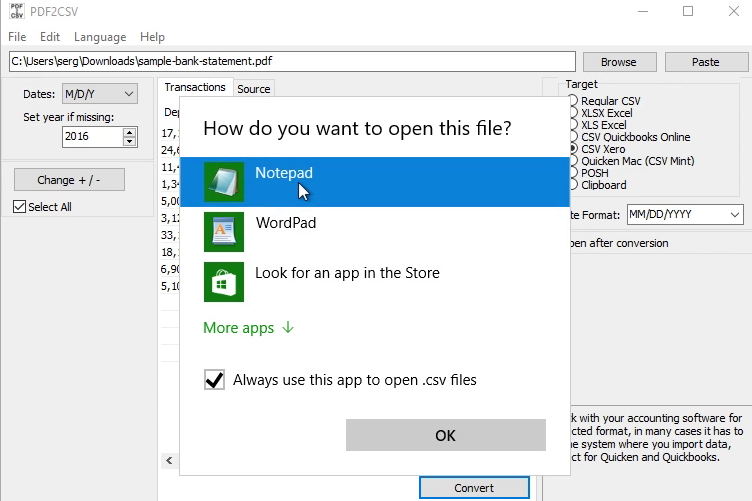Switch to the Transactions tab
752x501 pixels.
pos(195,87)
